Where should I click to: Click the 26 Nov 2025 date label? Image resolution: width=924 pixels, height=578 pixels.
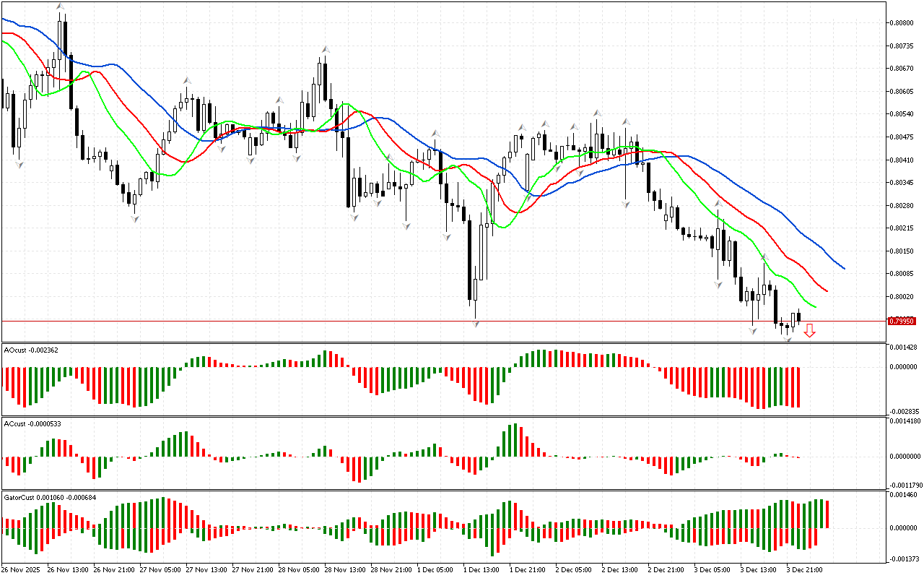(x=22, y=569)
